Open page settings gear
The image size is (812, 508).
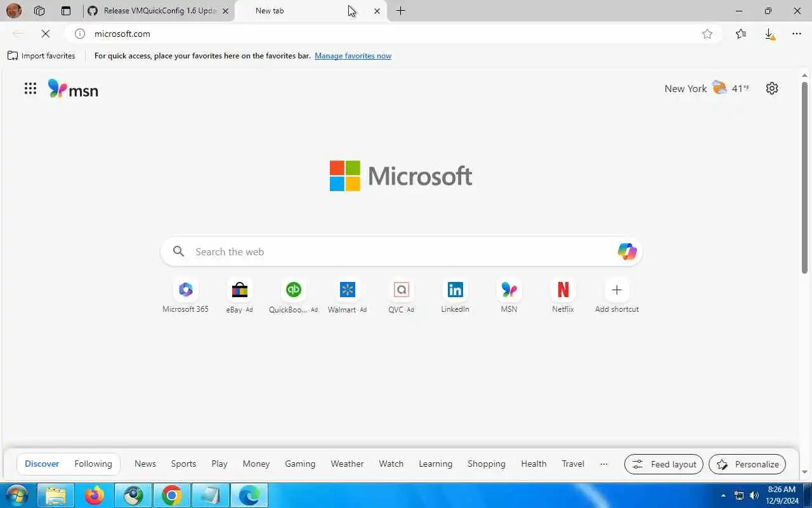(x=772, y=88)
